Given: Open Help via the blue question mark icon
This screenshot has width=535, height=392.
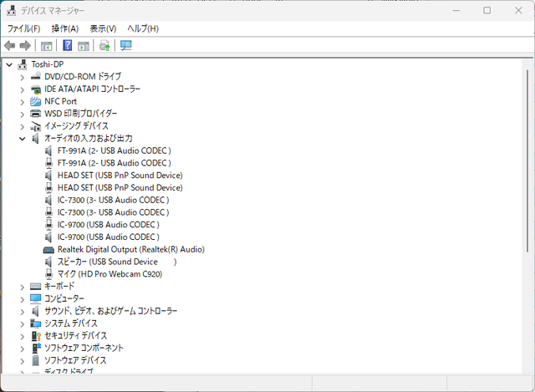Looking at the screenshot, I should click(68, 45).
